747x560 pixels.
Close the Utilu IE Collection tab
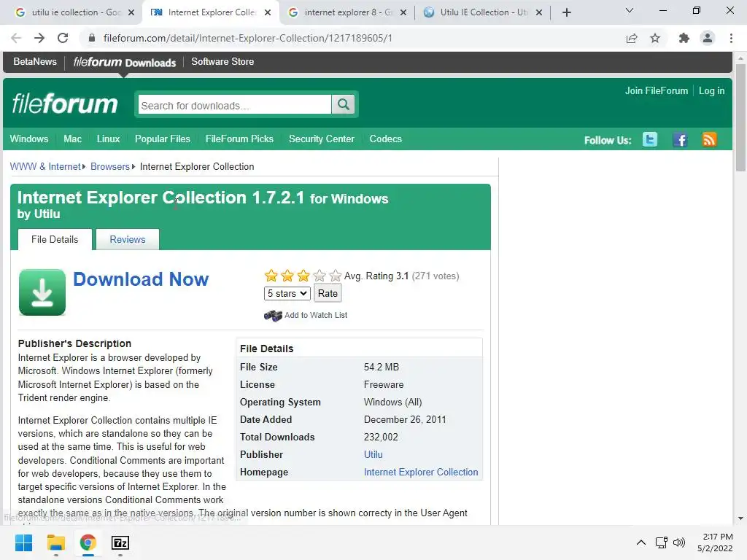(x=539, y=12)
